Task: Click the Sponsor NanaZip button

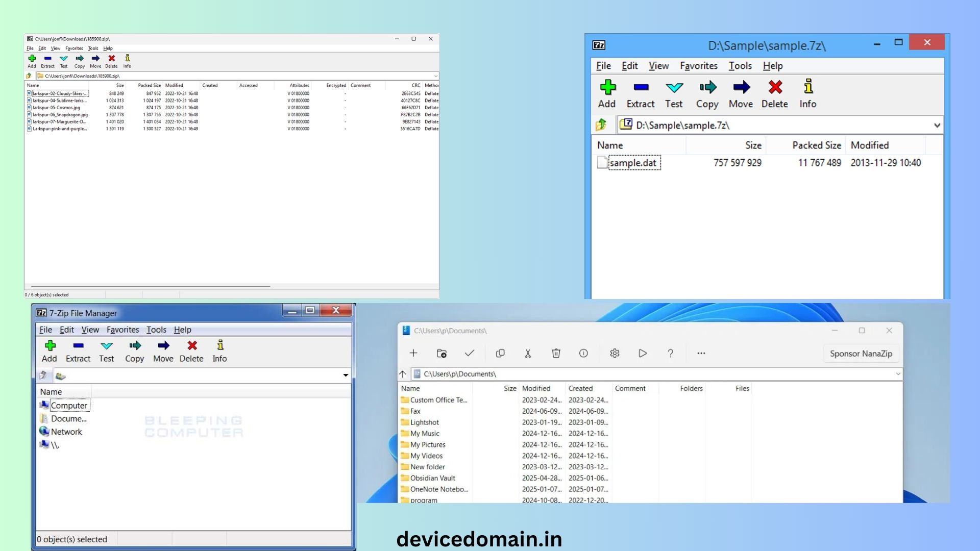Action: [x=861, y=353]
